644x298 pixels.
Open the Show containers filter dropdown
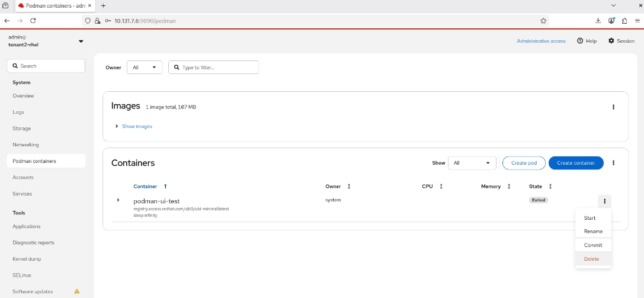tap(472, 163)
